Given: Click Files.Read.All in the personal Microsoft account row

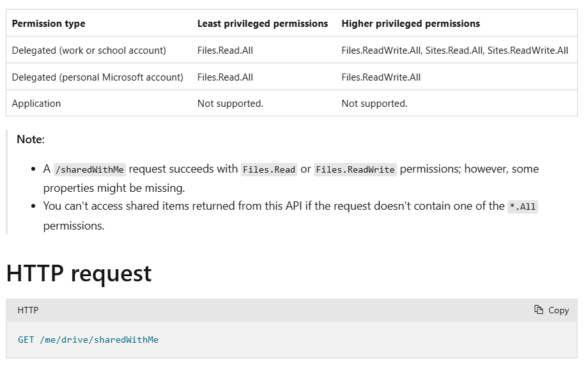Looking at the screenshot, I should click(225, 77).
